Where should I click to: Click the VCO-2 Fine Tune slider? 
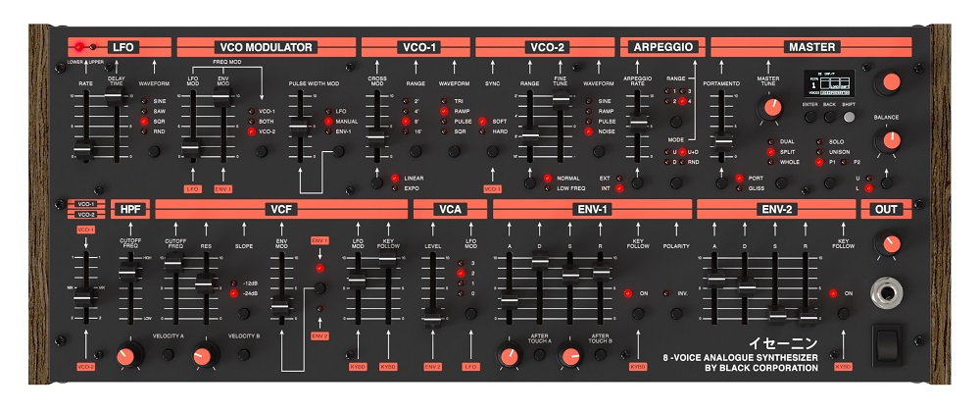[x=561, y=99]
